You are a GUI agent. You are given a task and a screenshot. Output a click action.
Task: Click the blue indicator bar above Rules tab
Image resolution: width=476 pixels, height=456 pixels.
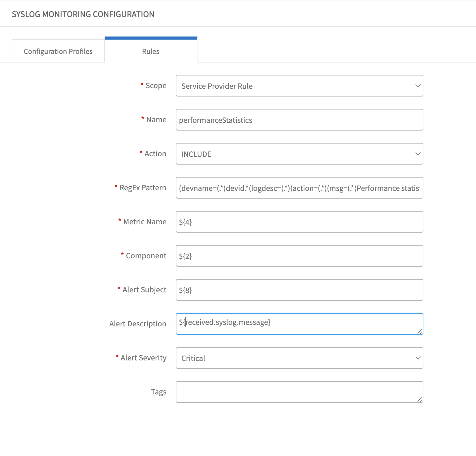(150, 37)
